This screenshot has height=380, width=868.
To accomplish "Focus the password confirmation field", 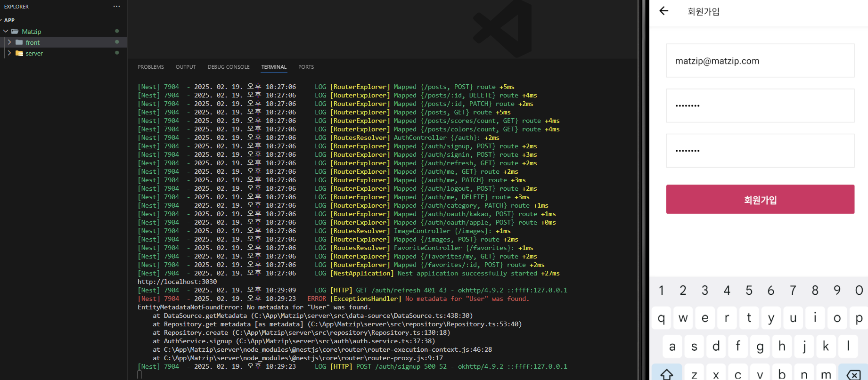I will pyautogui.click(x=760, y=151).
